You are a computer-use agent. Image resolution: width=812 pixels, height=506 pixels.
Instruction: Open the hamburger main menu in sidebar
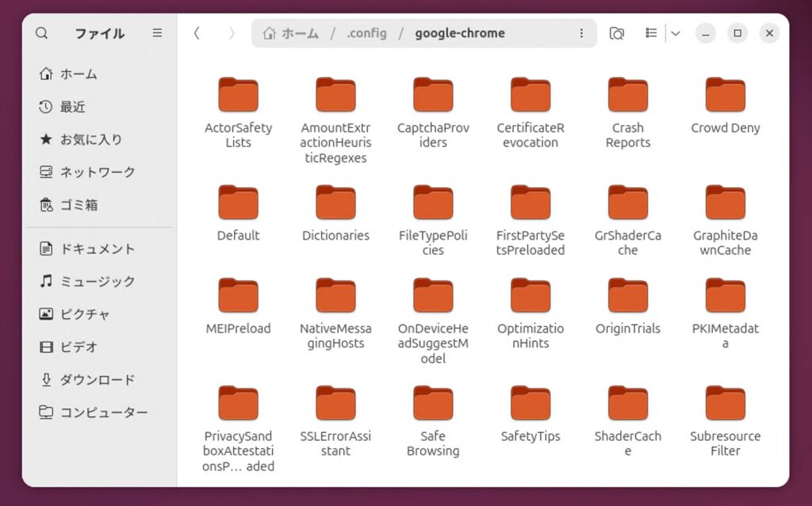(157, 33)
